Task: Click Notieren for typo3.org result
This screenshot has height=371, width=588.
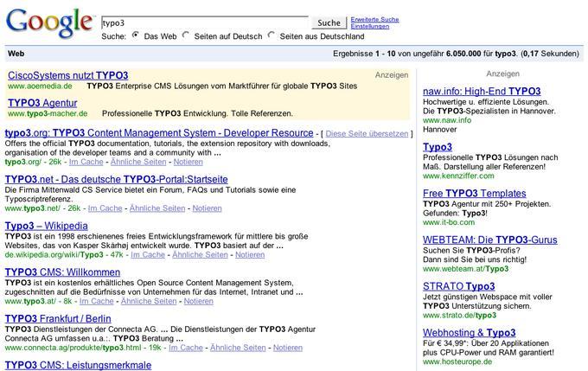Action: pyautogui.click(x=188, y=162)
